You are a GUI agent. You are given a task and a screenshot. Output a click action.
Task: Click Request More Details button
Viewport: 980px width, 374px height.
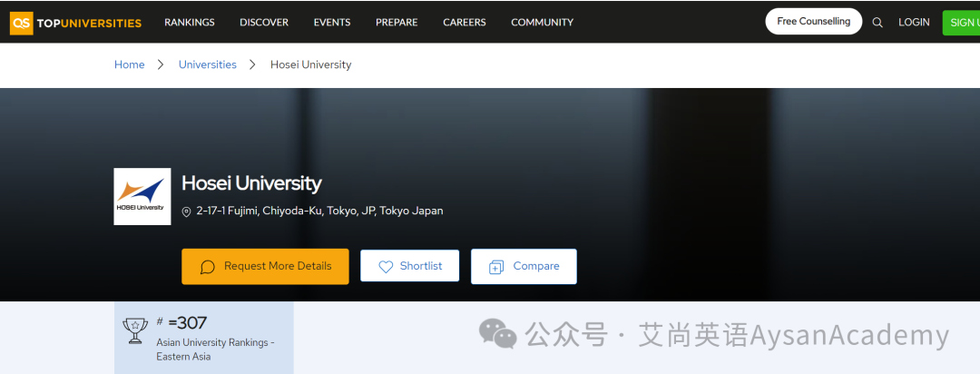(x=265, y=266)
